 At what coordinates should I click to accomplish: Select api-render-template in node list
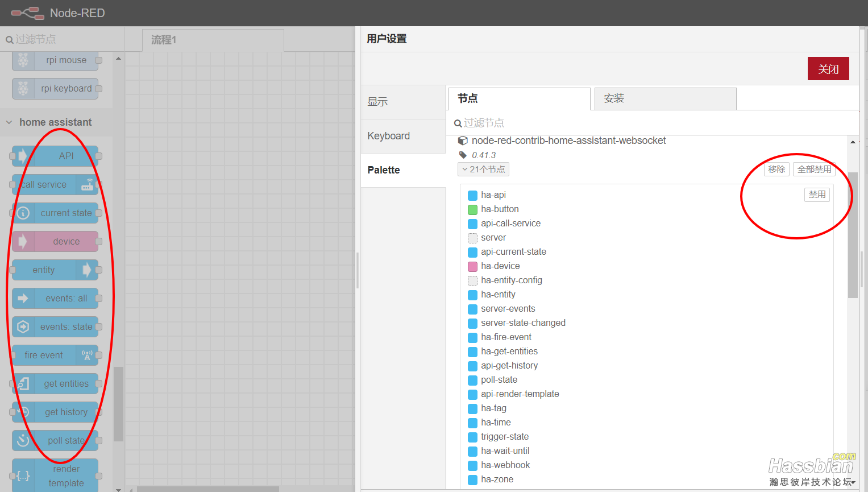pos(520,394)
